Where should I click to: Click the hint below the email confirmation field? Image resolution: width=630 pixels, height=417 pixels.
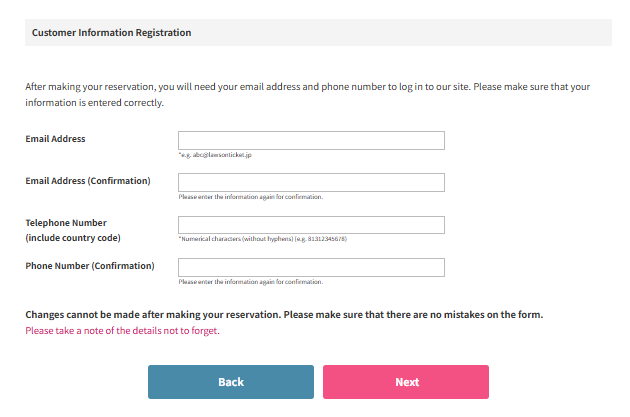250,197
